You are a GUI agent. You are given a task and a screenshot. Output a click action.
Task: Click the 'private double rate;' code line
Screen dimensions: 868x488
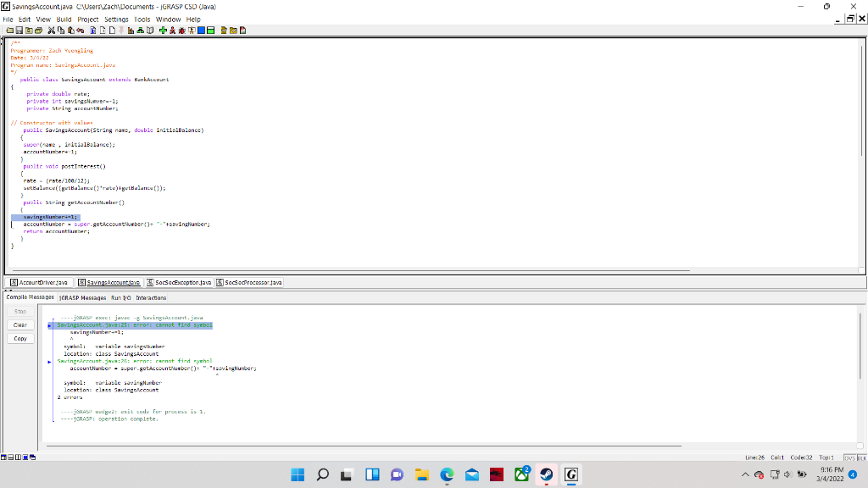58,94
